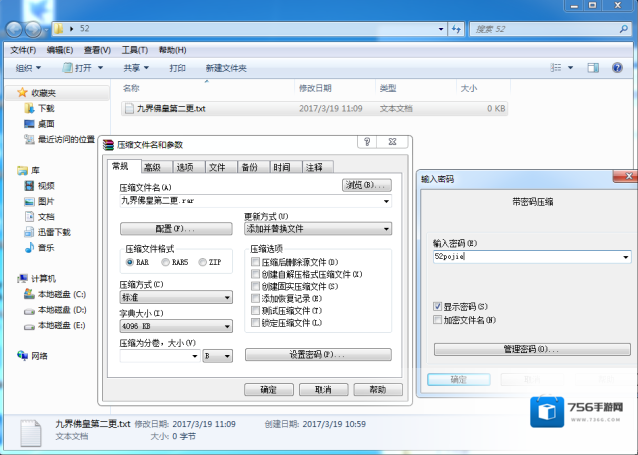Select the 九界佛皇第二更.txt file

coord(170,108)
